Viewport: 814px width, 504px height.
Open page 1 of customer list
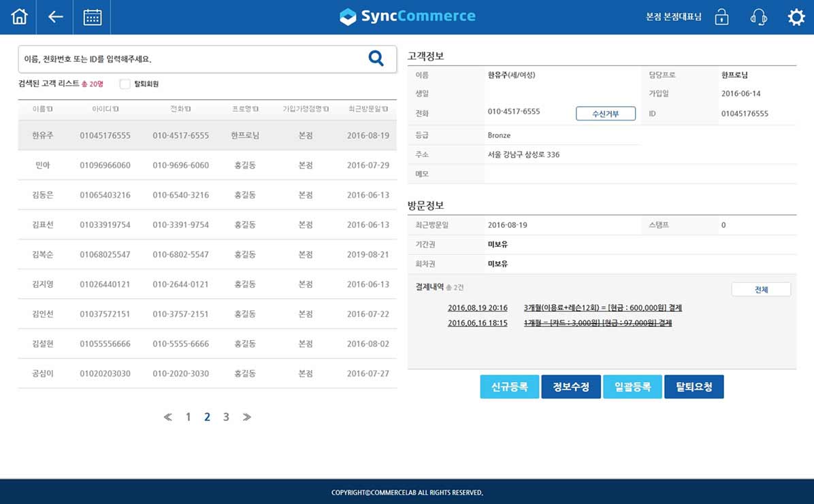[x=189, y=417]
